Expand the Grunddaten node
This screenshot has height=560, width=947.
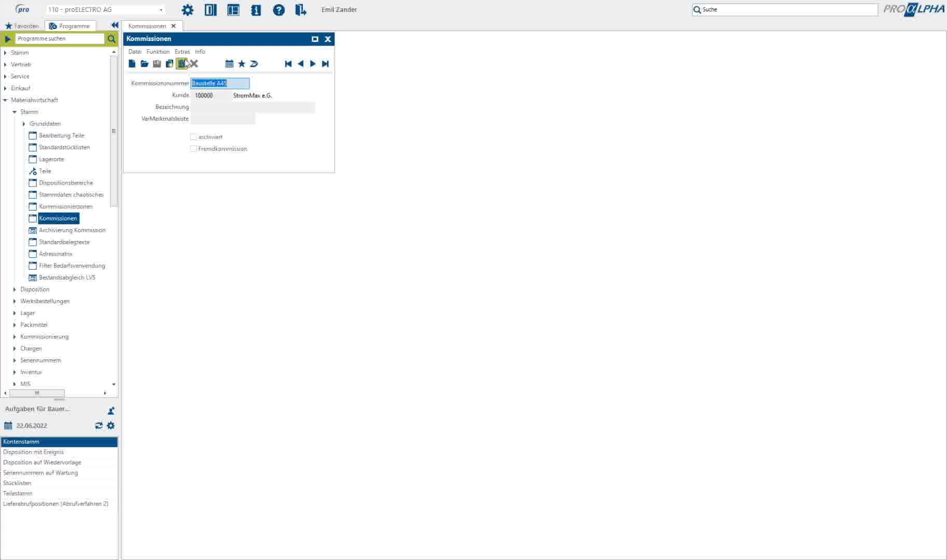pos(24,124)
